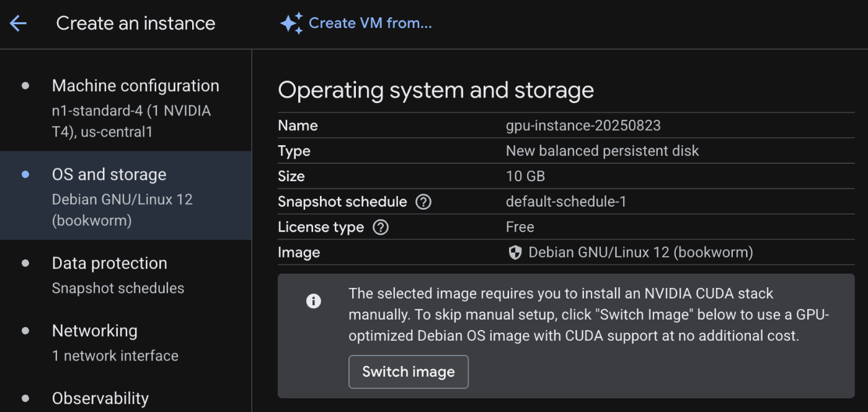868x412 pixels.
Task: Click New balanced persistent disk value
Action: coord(602,151)
